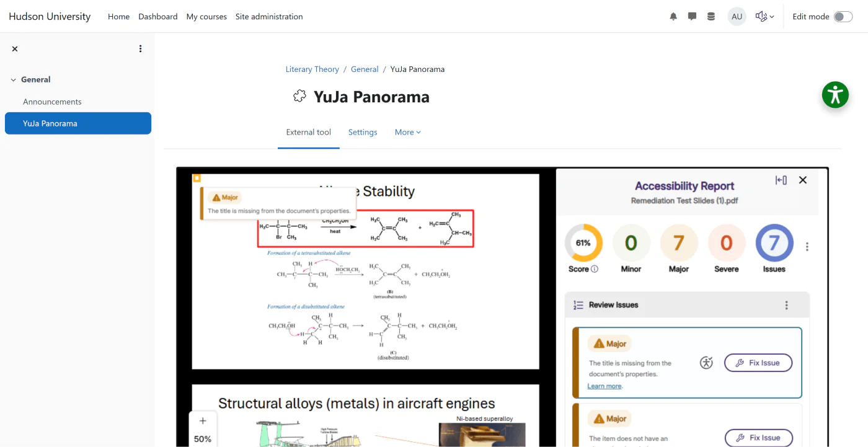Open the green accessibility widget
Screen dimensions: 868x447
tap(835, 95)
